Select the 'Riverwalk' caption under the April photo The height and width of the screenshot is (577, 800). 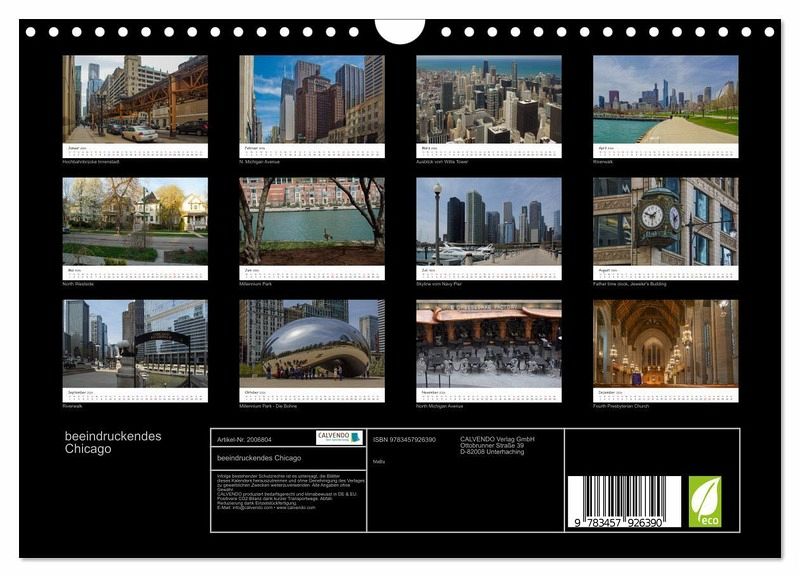603,162
